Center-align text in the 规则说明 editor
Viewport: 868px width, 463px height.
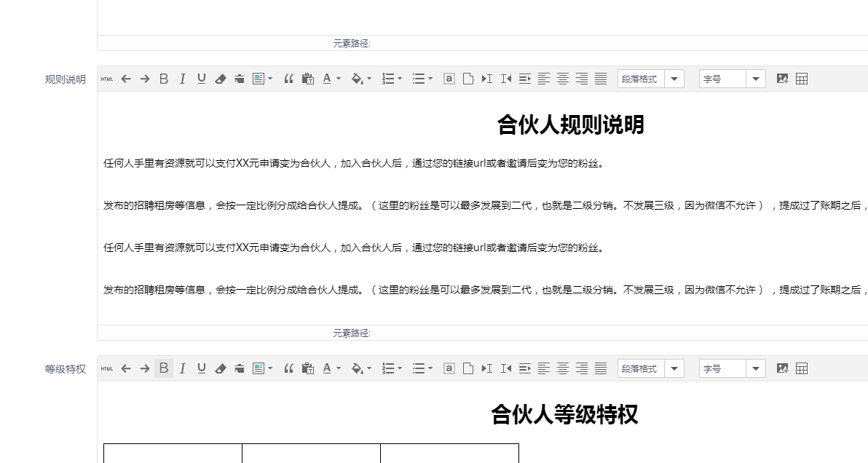pos(563,79)
